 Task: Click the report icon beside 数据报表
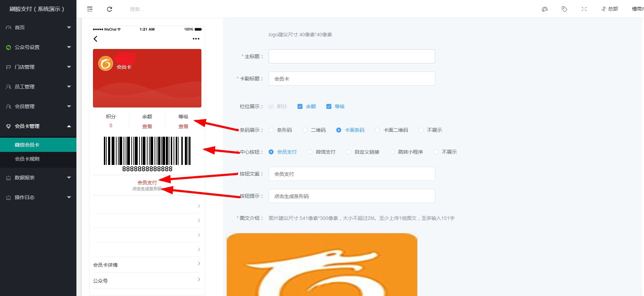pyautogui.click(x=8, y=178)
